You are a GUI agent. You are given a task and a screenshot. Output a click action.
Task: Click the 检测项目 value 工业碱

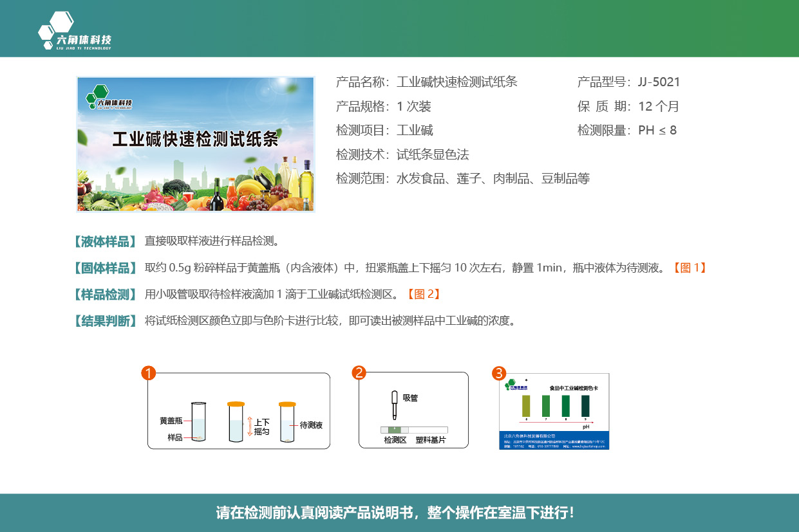click(415, 130)
